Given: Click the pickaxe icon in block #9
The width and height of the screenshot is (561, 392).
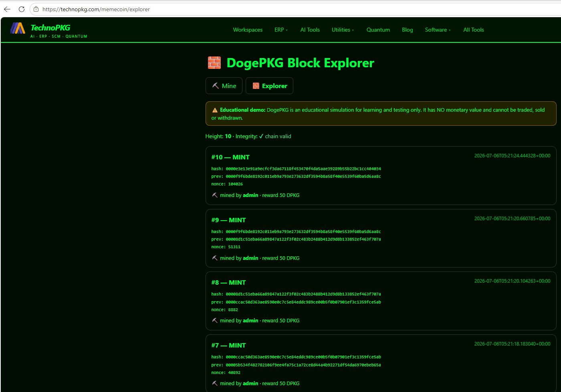Looking at the screenshot, I should (215, 258).
